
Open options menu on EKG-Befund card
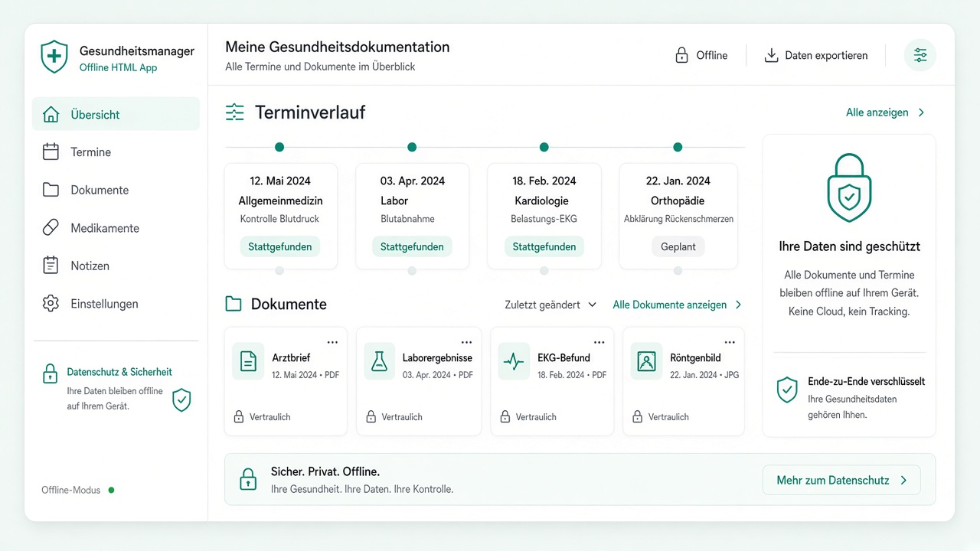pos(598,342)
